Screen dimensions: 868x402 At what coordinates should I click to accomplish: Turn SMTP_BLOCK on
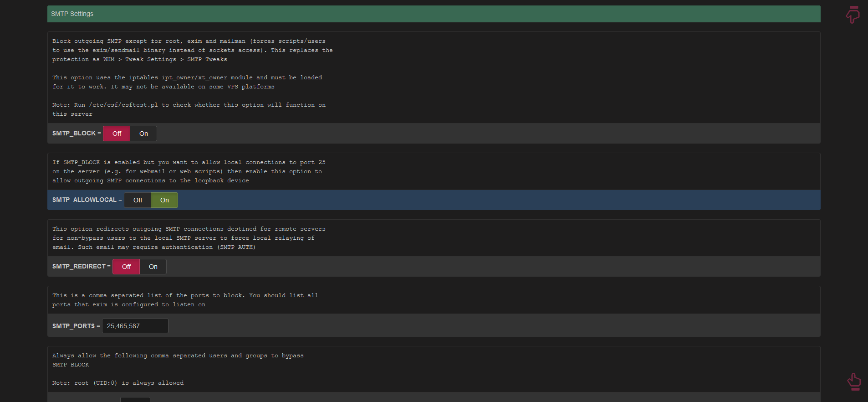pyautogui.click(x=143, y=134)
